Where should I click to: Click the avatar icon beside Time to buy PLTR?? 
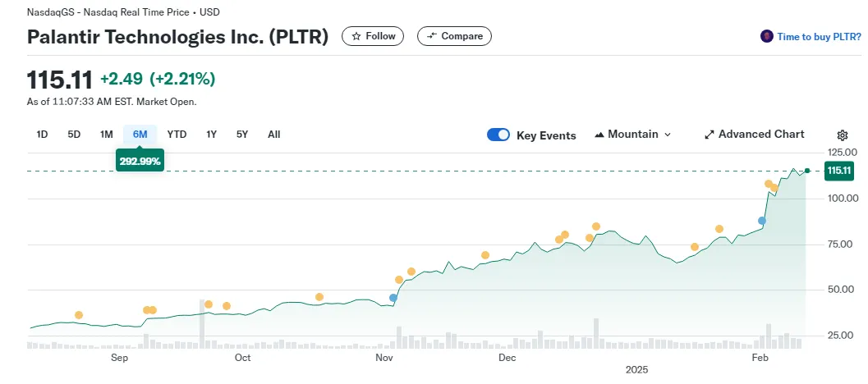click(767, 37)
